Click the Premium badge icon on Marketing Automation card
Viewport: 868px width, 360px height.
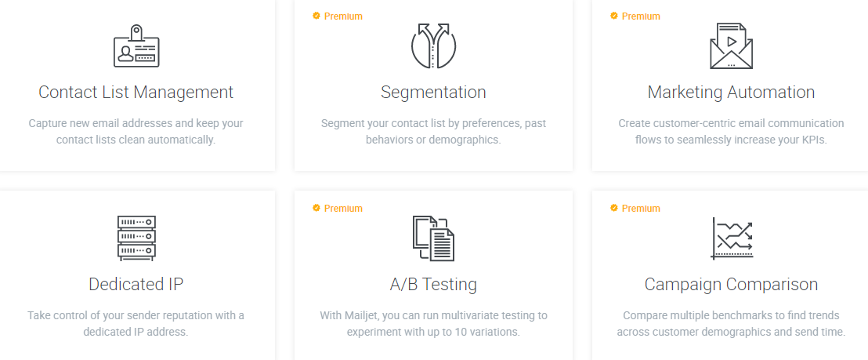click(613, 16)
